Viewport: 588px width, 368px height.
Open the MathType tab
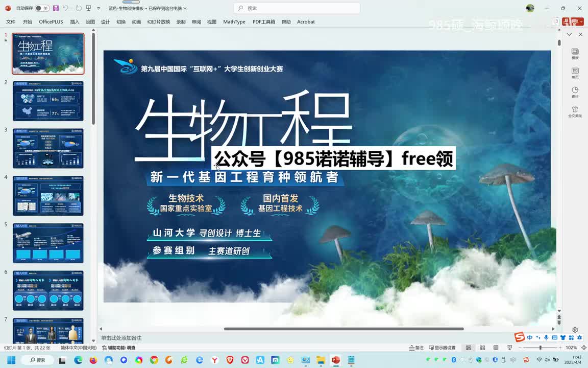[x=234, y=22]
